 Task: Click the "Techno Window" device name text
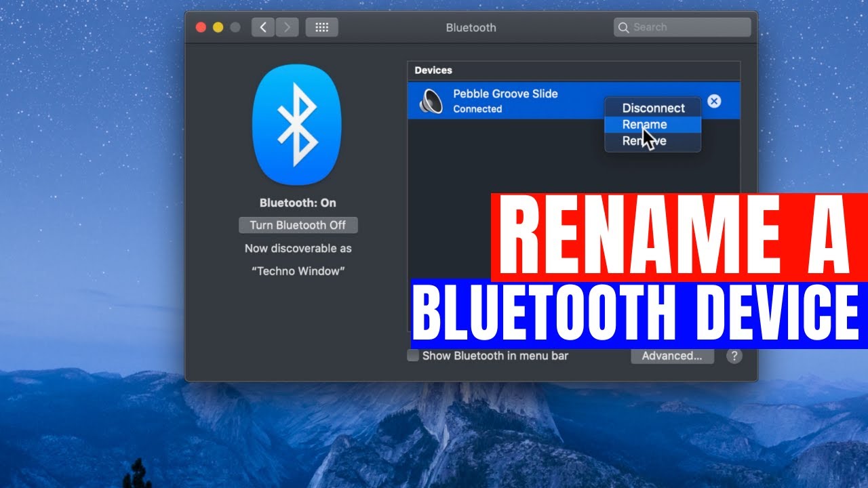(298, 271)
